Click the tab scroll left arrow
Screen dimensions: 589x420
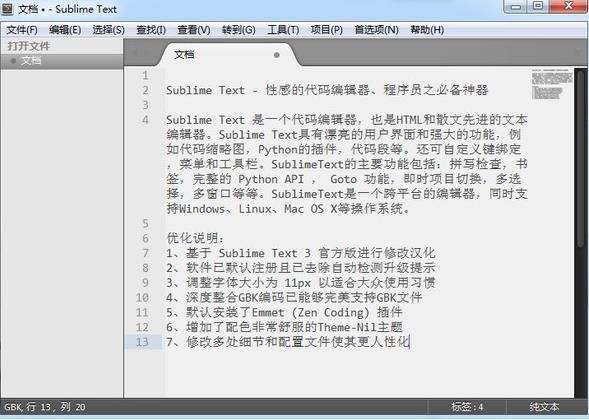tap(135, 53)
